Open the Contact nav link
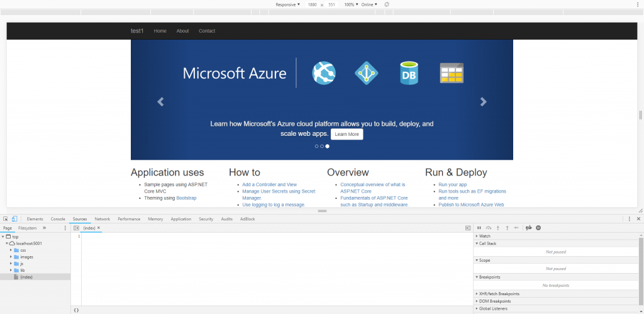 (207, 31)
